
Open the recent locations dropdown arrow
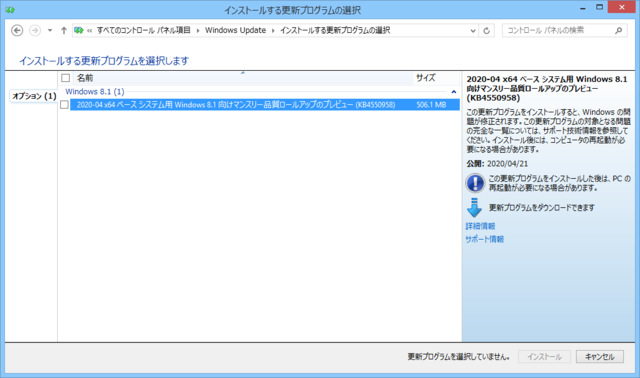50,31
